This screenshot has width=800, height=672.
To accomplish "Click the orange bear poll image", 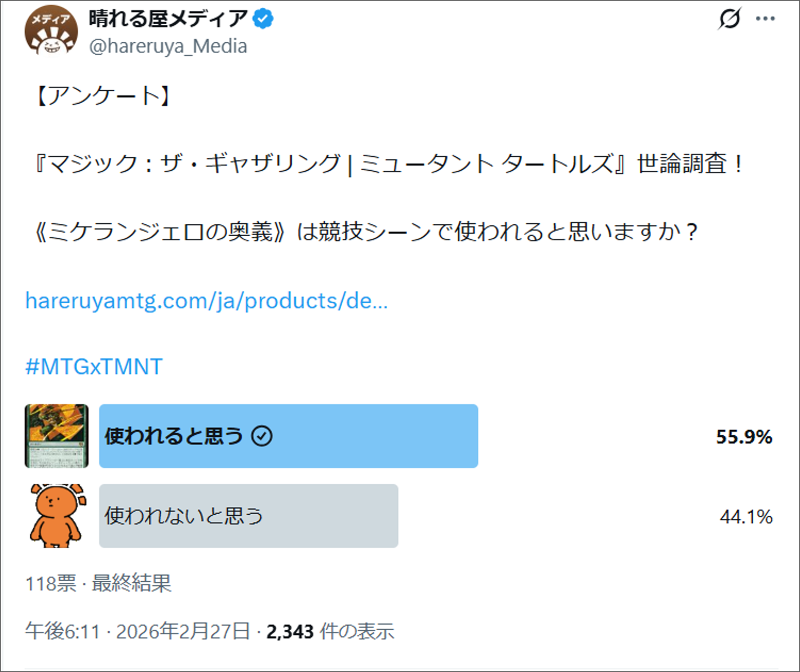I will pyautogui.click(x=58, y=515).
